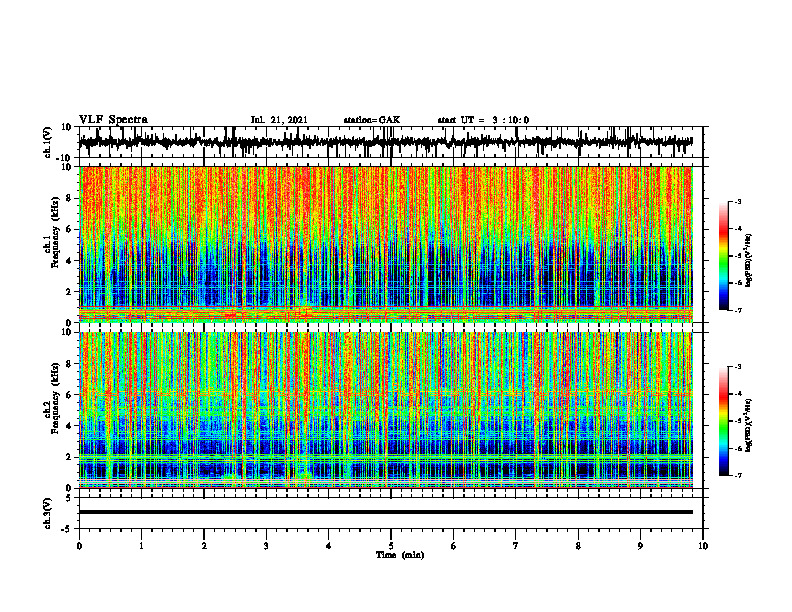
Task: Click the "VLF Spectra" plot title
Action: pyautogui.click(x=113, y=120)
